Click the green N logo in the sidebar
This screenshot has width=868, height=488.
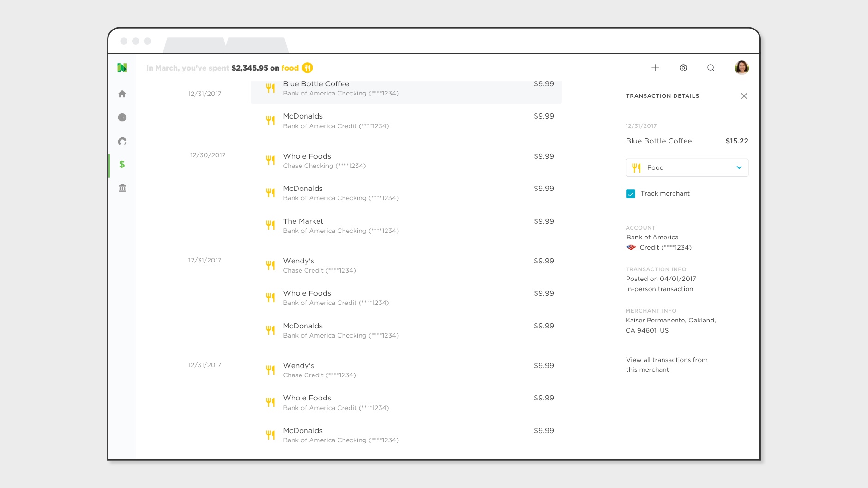[122, 68]
